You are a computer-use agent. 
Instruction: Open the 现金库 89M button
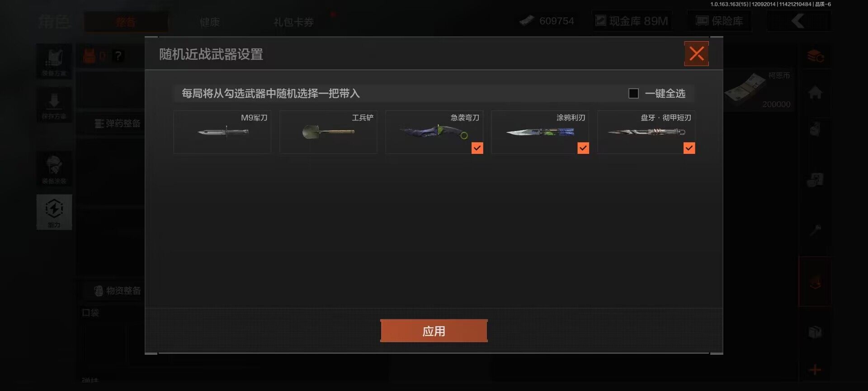click(632, 21)
